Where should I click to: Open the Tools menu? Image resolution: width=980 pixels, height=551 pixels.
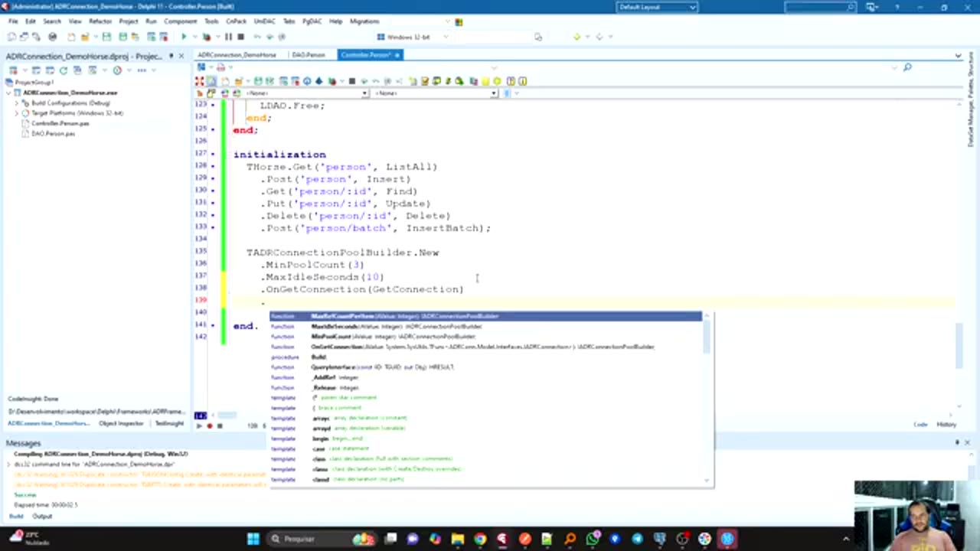(211, 21)
